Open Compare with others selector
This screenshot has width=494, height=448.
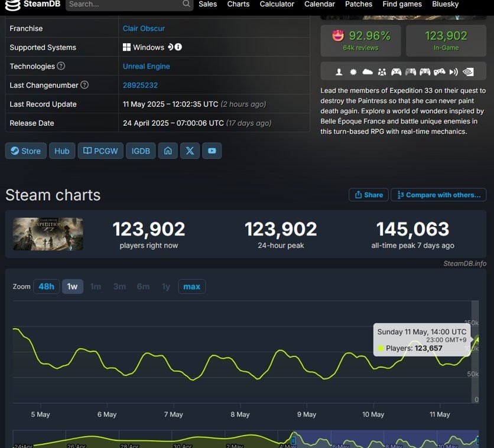[x=438, y=195]
